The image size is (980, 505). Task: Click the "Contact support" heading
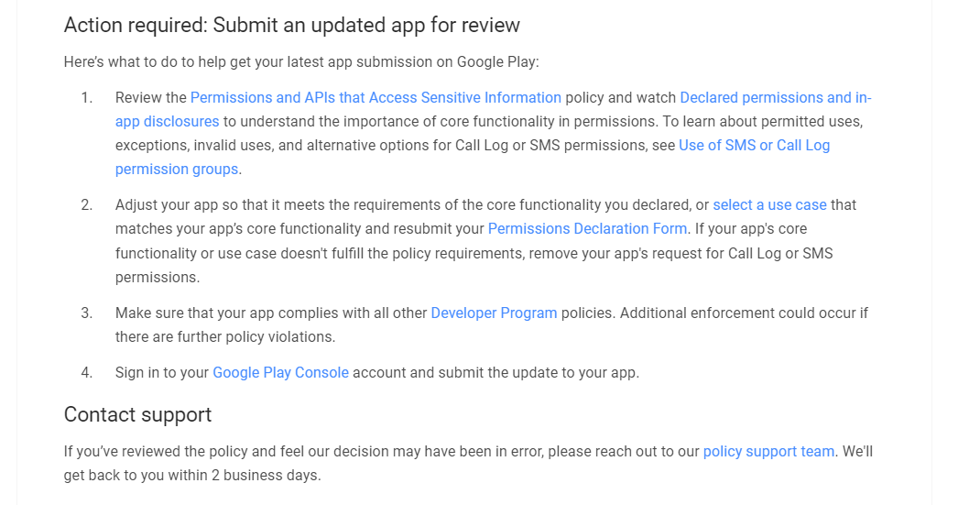point(137,414)
